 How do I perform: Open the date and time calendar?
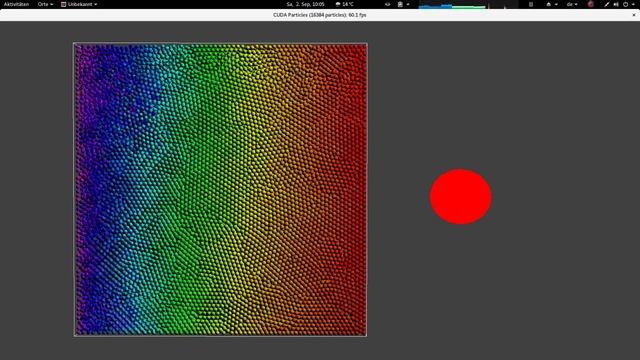(305, 4)
